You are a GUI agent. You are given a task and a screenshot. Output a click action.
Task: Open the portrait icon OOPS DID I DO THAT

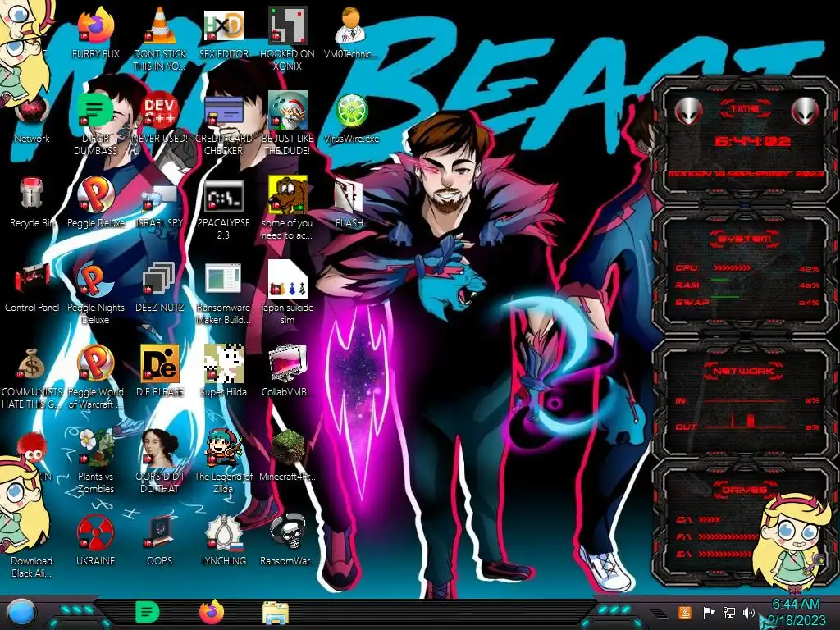[159, 448]
